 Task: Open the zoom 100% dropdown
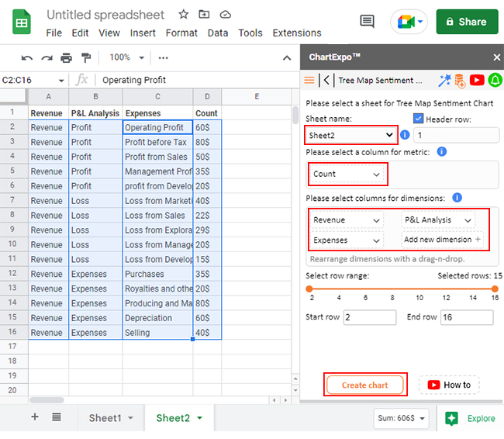126,57
